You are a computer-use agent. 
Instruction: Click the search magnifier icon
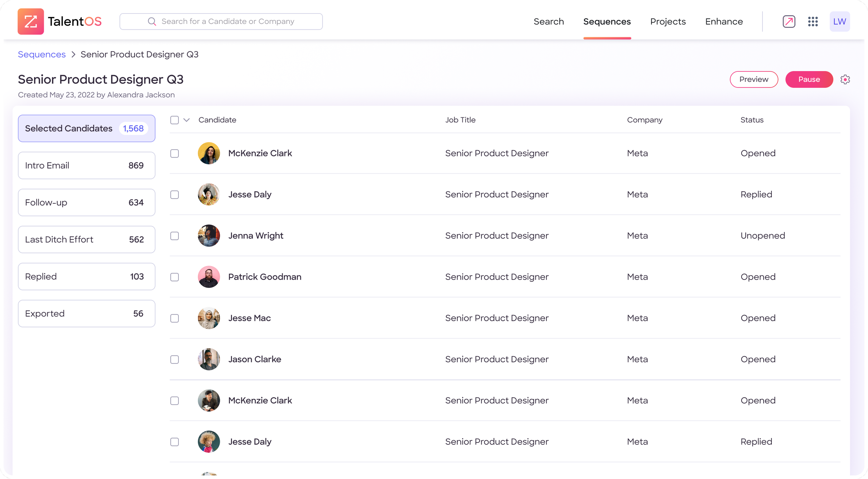tap(152, 22)
